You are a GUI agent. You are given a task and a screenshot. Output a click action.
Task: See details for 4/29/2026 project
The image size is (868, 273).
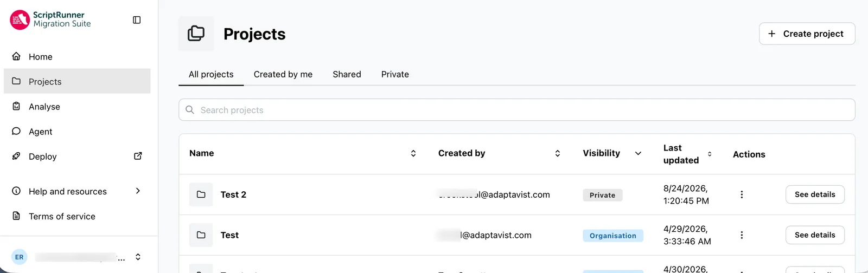pyautogui.click(x=815, y=235)
